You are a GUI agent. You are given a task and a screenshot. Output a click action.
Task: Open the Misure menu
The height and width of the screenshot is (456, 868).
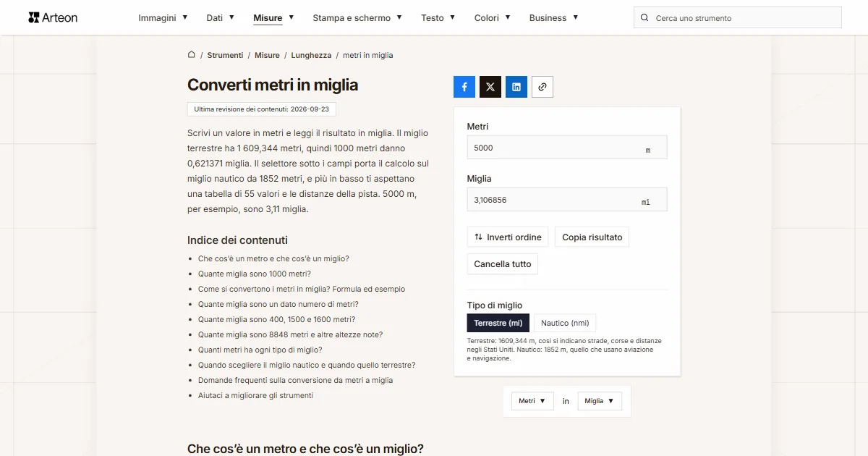click(273, 18)
